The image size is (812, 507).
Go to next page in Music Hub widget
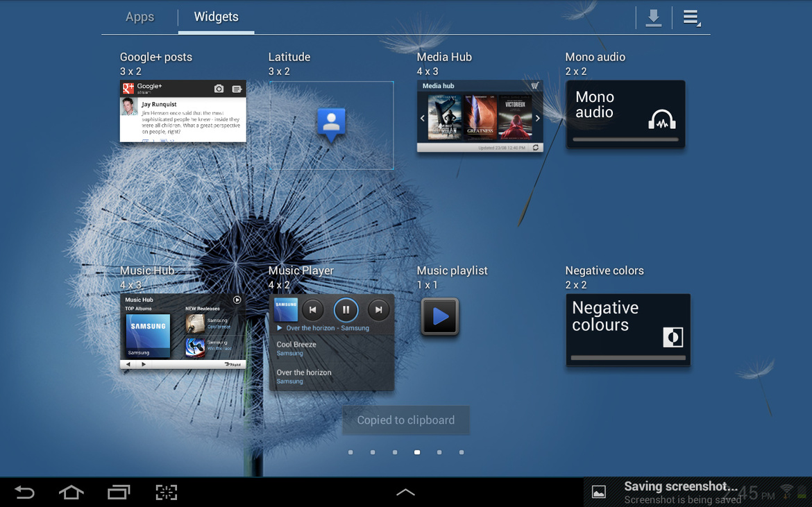pos(144,364)
